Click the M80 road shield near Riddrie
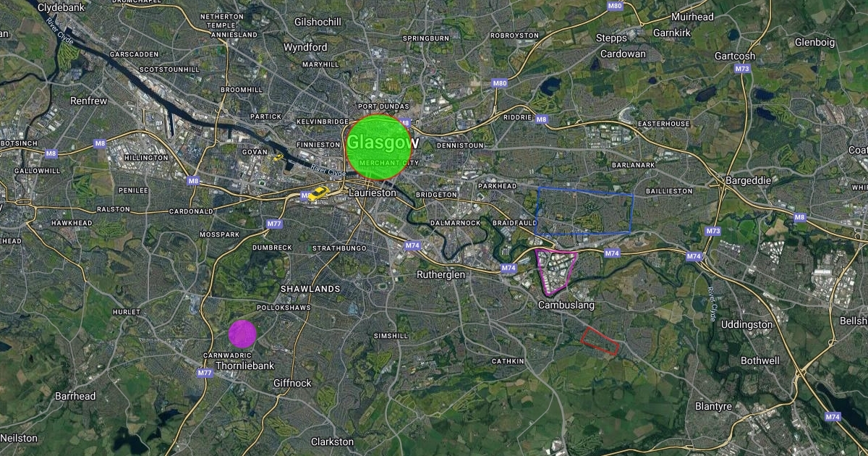This screenshot has width=868, height=456. (x=500, y=83)
